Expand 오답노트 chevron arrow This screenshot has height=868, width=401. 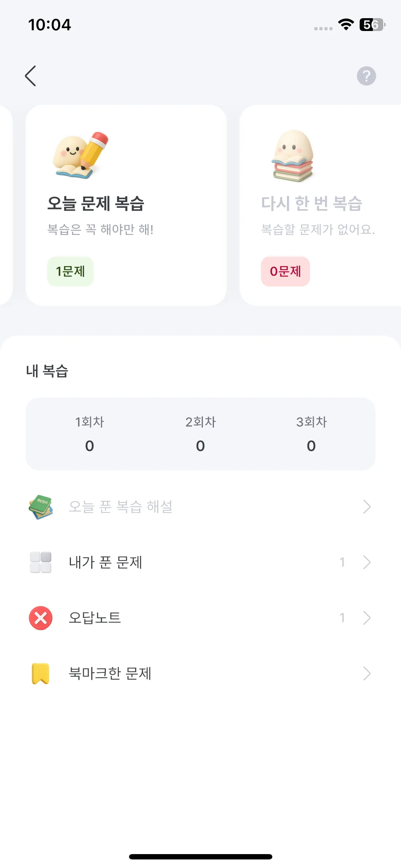pyautogui.click(x=367, y=618)
